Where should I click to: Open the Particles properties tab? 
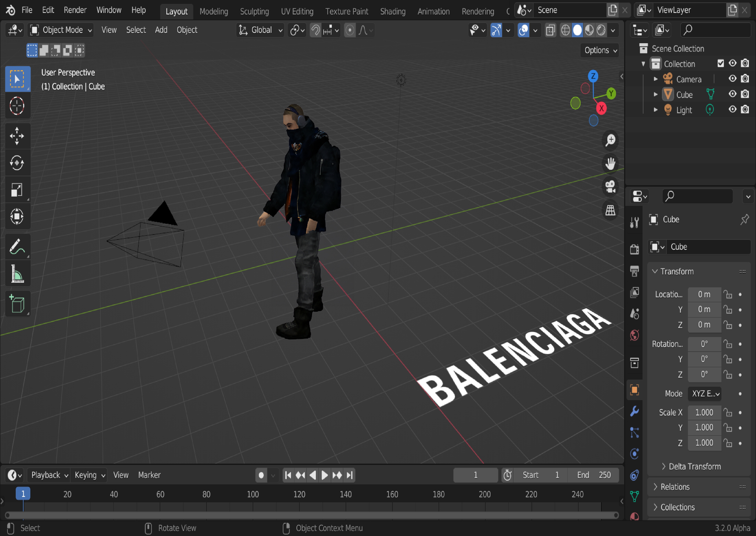(635, 433)
